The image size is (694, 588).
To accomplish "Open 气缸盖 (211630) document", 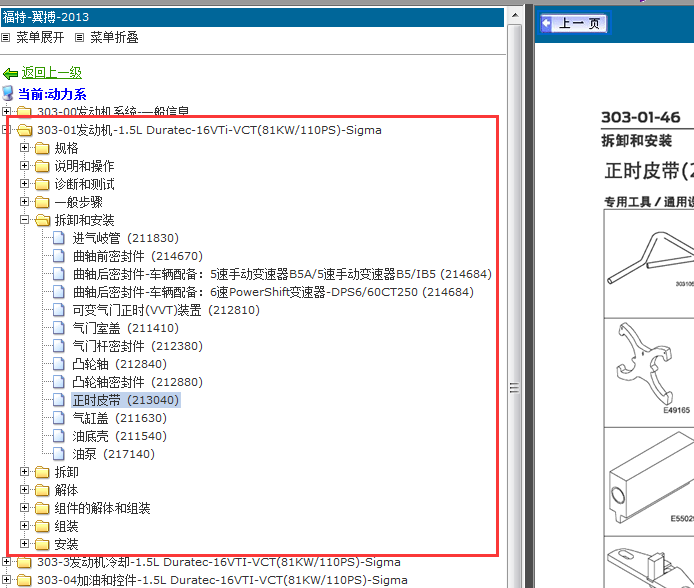I will pos(120,418).
